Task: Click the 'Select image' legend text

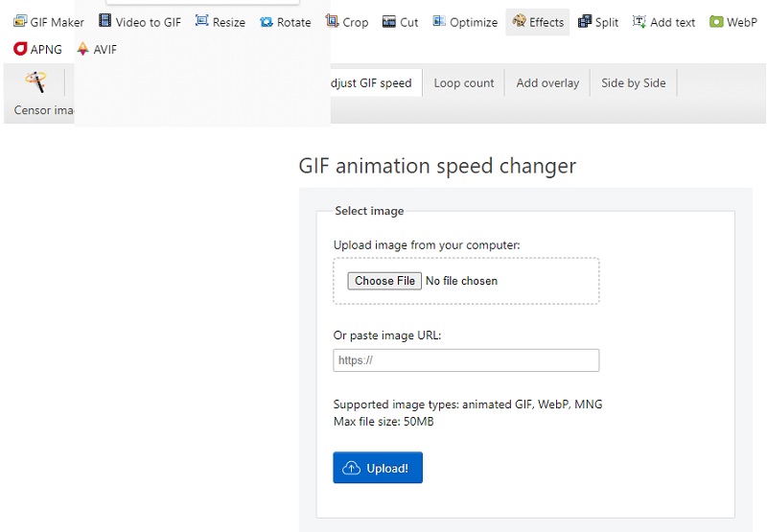Action: [x=369, y=211]
